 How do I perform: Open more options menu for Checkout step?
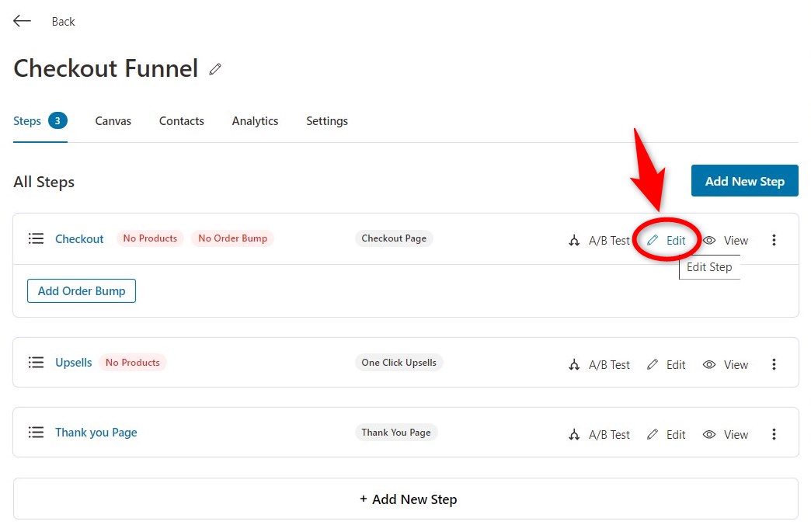pos(774,241)
